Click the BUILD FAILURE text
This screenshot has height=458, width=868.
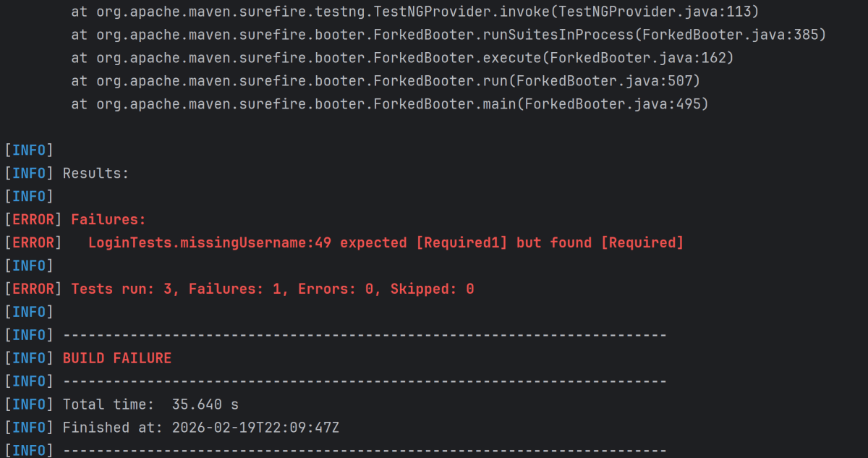coord(116,358)
